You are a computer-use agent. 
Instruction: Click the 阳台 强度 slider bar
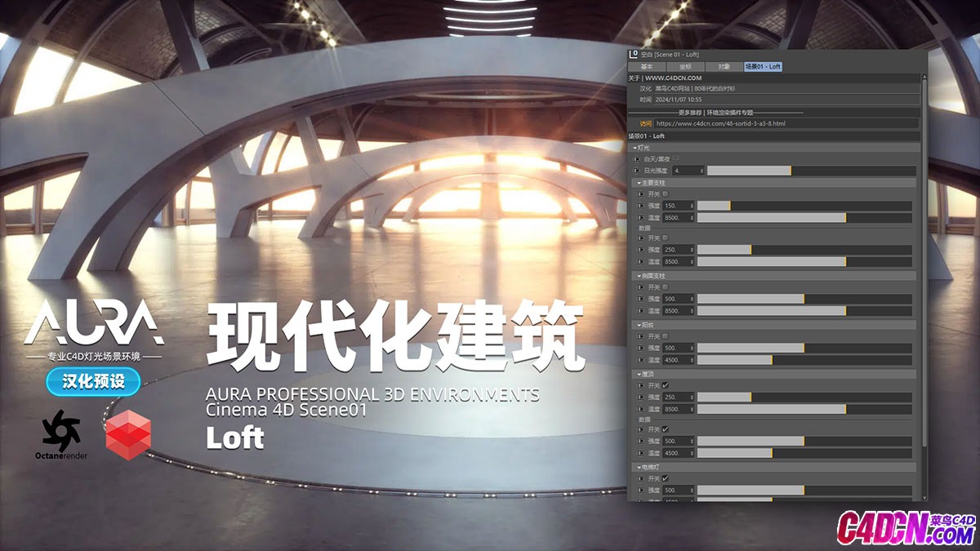804,348
